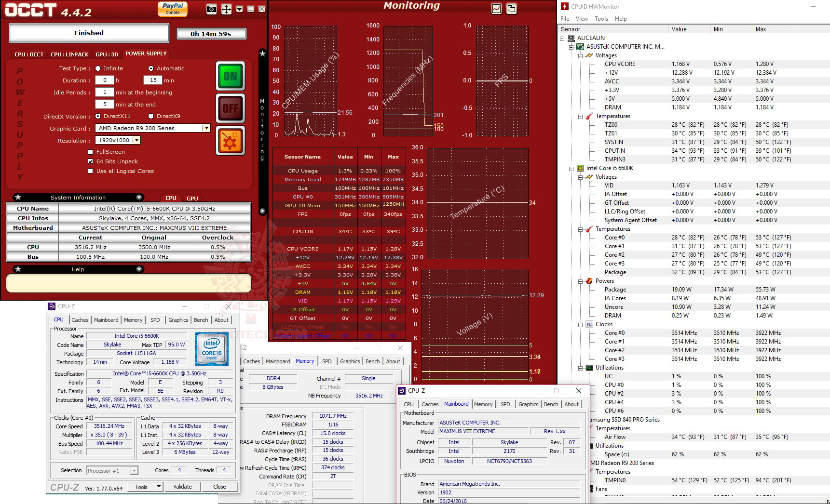
Task: Open the HWMonitor View menu
Action: click(x=582, y=19)
